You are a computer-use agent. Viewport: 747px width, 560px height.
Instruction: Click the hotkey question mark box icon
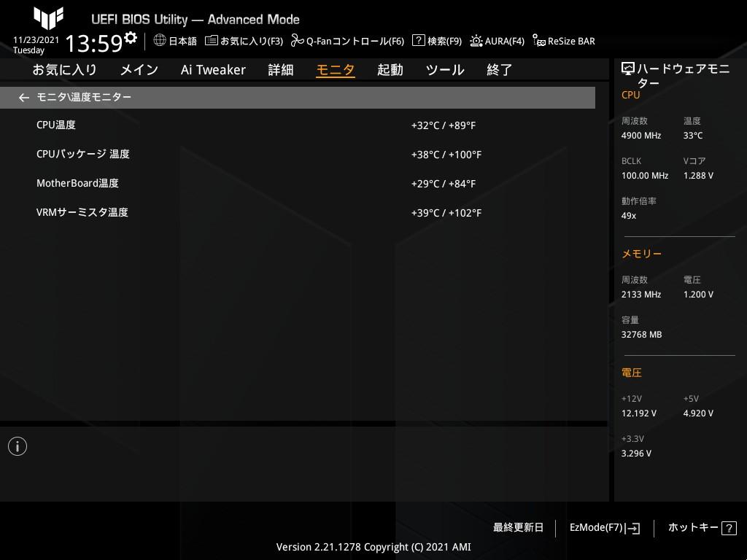[x=729, y=528]
